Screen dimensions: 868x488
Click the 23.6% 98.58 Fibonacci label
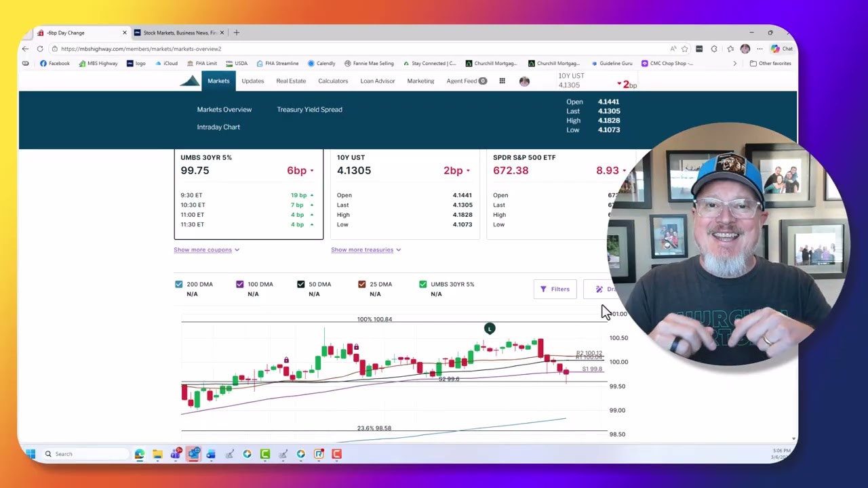[374, 428]
